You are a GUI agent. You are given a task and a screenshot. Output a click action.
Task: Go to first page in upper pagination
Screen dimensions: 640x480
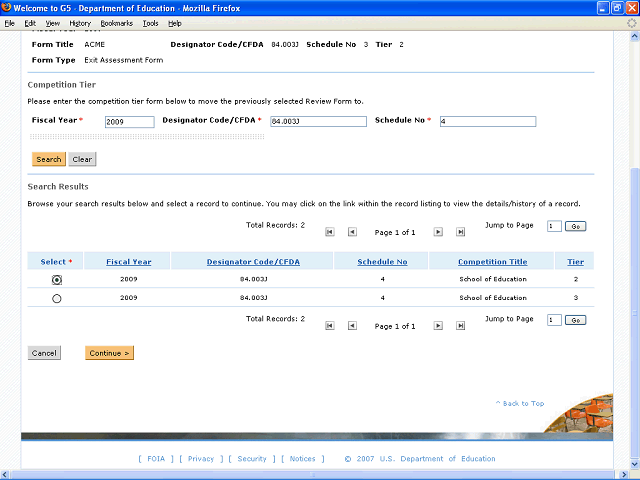click(x=330, y=232)
